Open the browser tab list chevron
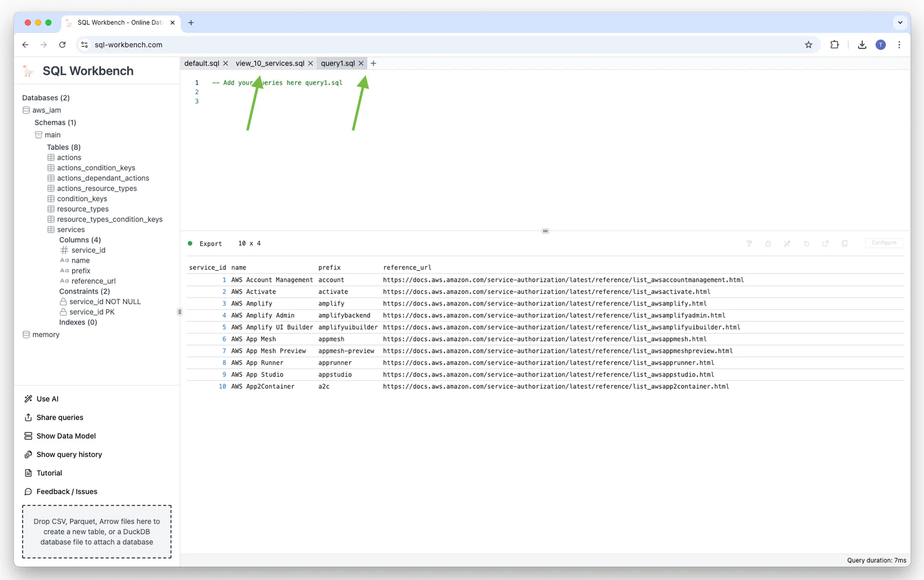924x580 pixels. (900, 23)
